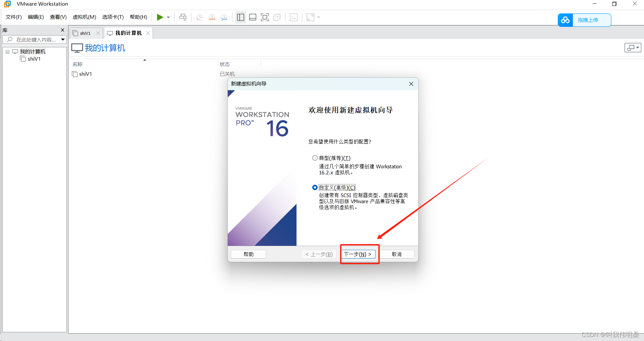Screen dimensions: 644x341
Task: Open the 文件(F) menu
Action: tap(14, 17)
